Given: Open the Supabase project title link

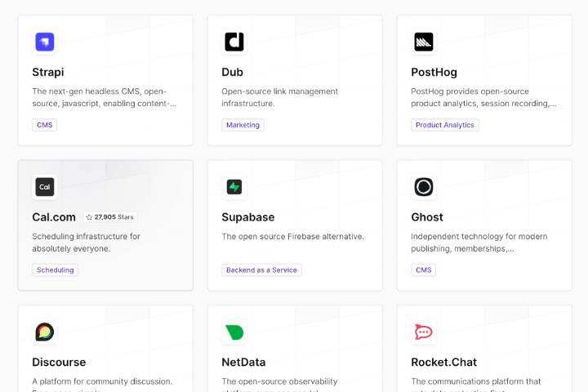Looking at the screenshot, I should click(x=247, y=217).
